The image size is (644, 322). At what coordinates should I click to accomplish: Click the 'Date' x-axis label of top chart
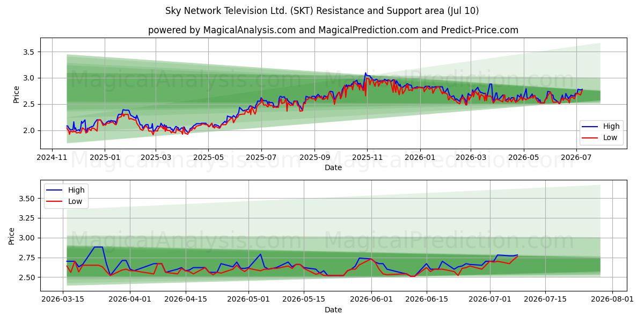point(333,168)
